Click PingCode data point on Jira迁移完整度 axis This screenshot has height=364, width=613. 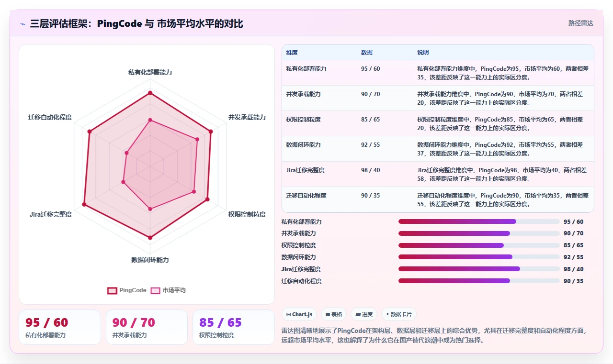tap(84, 205)
